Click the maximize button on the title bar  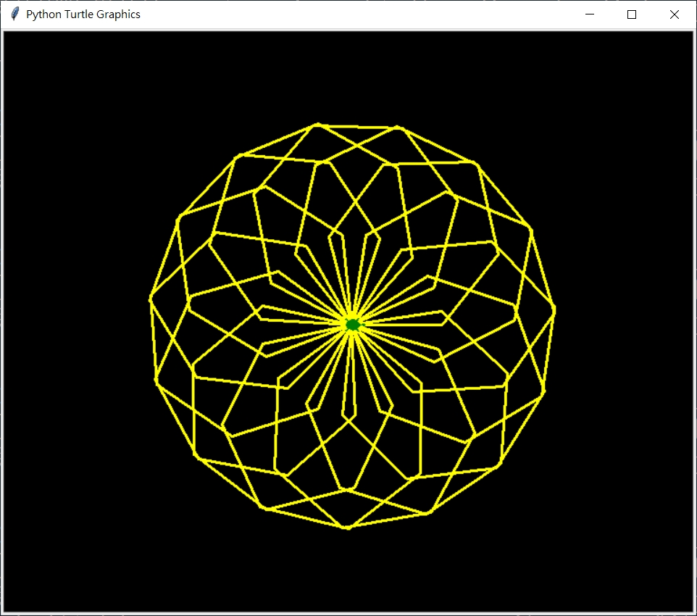[631, 14]
